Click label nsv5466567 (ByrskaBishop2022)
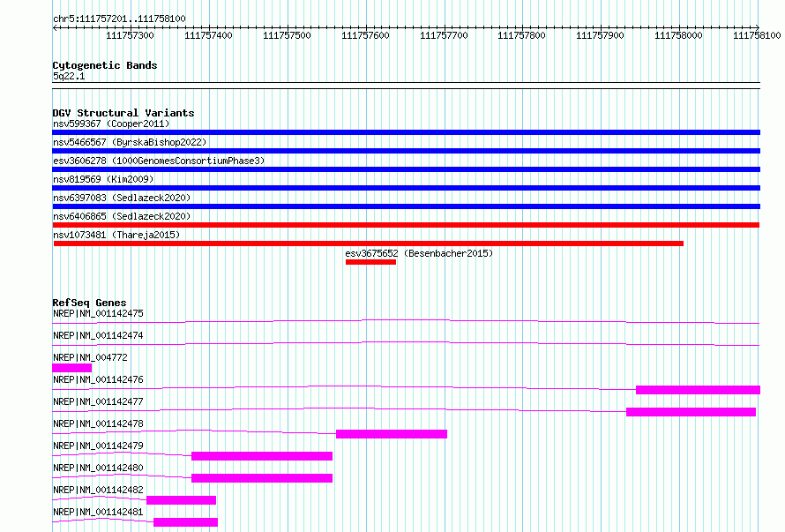Image resolution: width=785 pixels, height=532 pixels. click(130, 142)
